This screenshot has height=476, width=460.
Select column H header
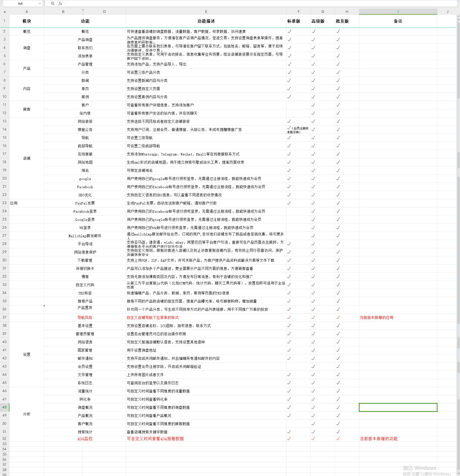click(x=347, y=12)
